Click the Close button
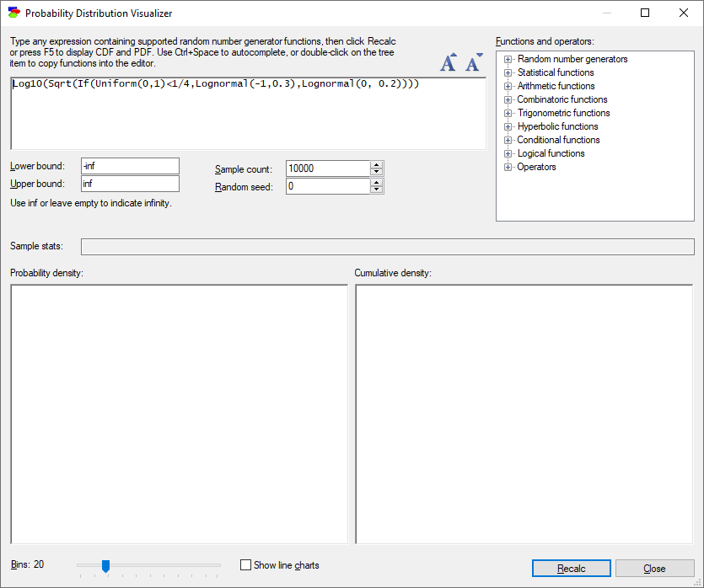Image resolution: width=704 pixels, height=588 pixels. point(654,569)
